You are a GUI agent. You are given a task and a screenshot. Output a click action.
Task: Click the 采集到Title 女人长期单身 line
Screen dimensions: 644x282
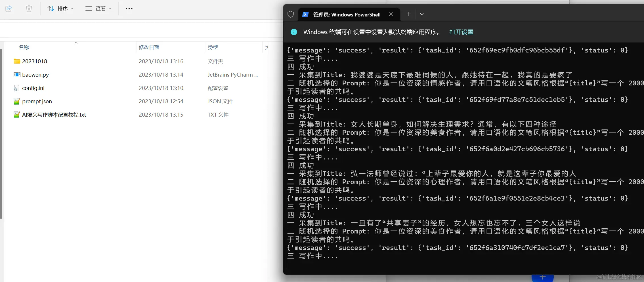coord(422,124)
